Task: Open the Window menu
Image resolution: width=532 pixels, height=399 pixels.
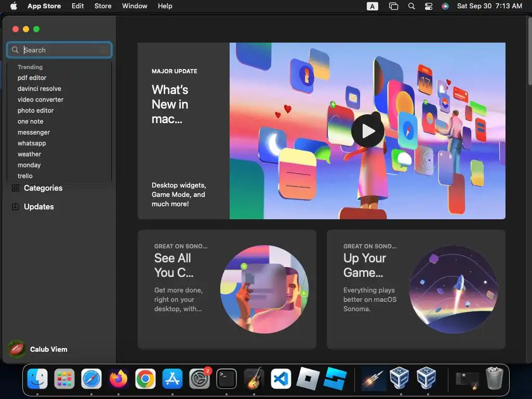Action: click(x=135, y=6)
